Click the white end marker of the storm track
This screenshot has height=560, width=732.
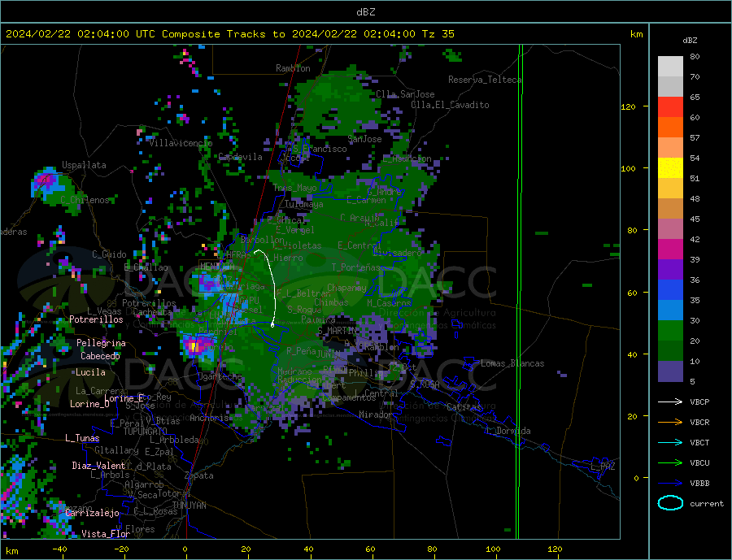(x=272, y=325)
